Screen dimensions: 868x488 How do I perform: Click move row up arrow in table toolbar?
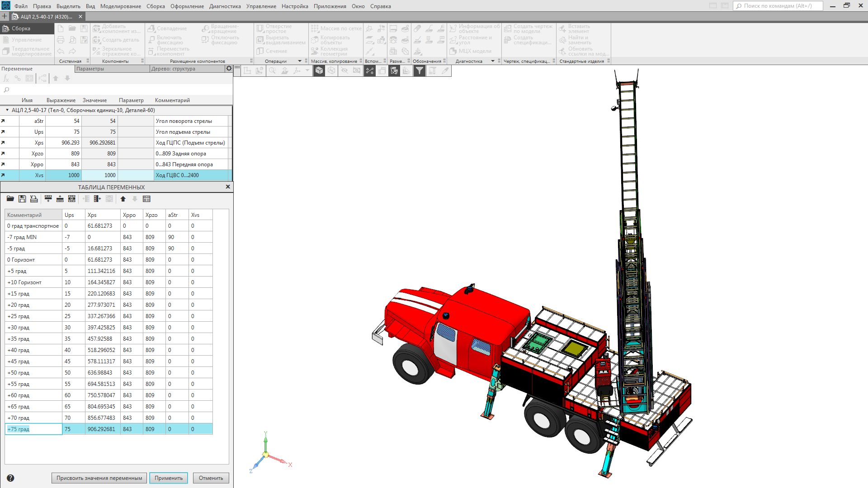pyautogui.click(x=123, y=199)
